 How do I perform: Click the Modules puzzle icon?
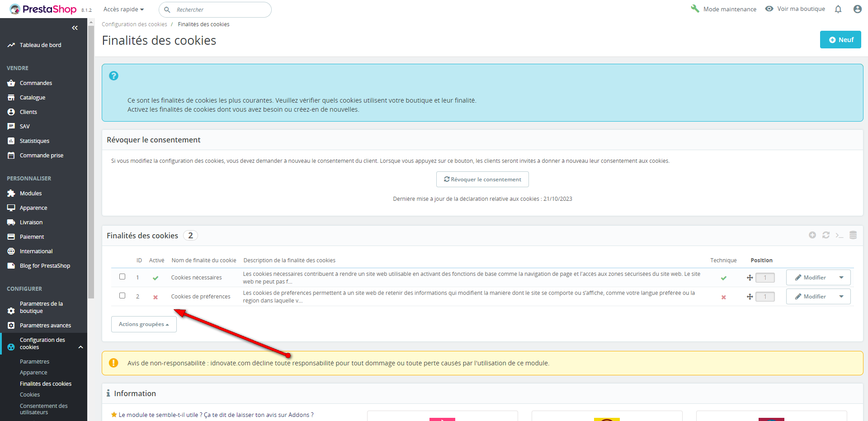[x=11, y=194]
